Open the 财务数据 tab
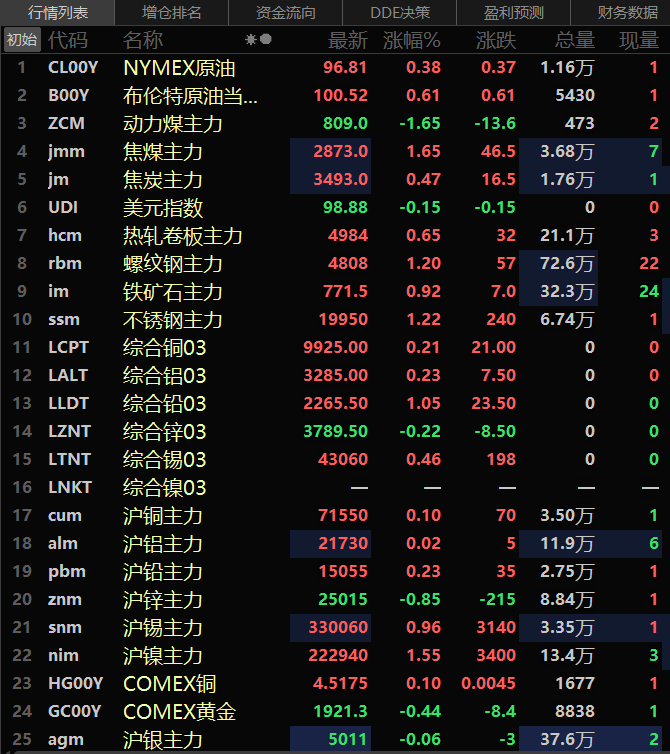 pos(627,13)
